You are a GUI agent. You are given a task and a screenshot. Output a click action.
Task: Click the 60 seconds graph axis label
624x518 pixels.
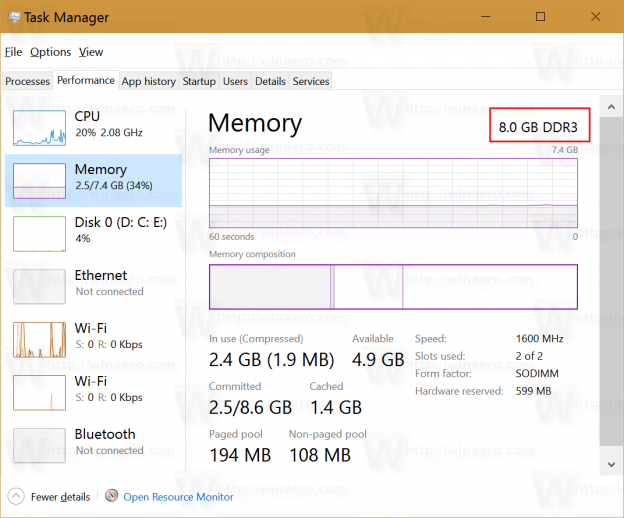click(231, 237)
